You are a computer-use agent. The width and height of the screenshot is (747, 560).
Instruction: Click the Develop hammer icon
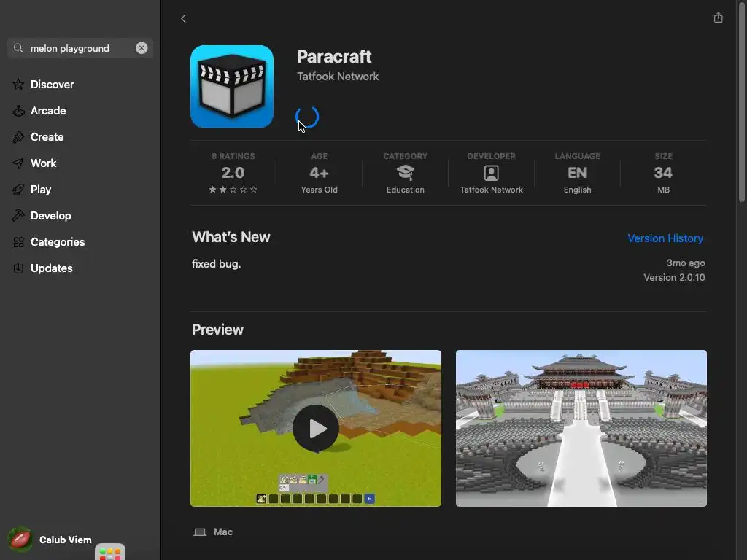click(18, 215)
